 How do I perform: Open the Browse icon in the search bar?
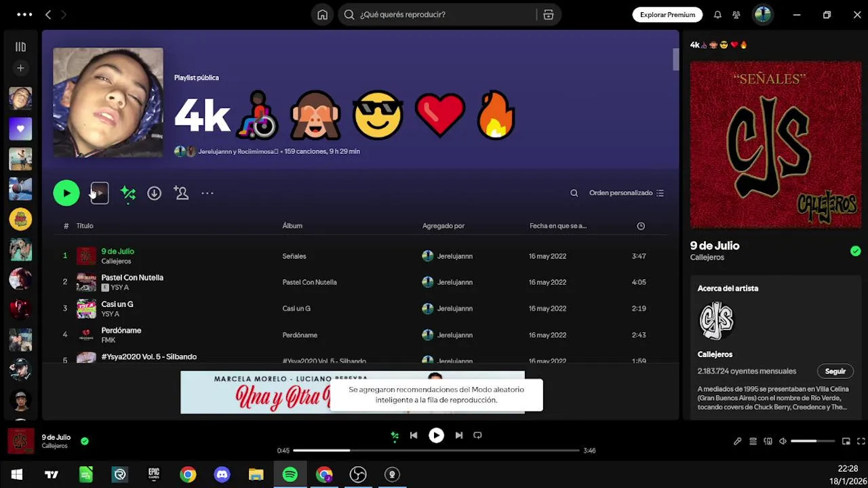548,14
